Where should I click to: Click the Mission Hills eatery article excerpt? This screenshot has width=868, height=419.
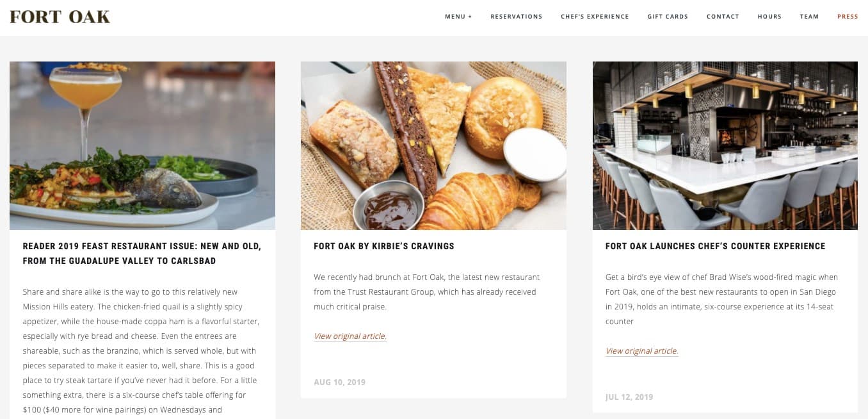tap(141, 350)
